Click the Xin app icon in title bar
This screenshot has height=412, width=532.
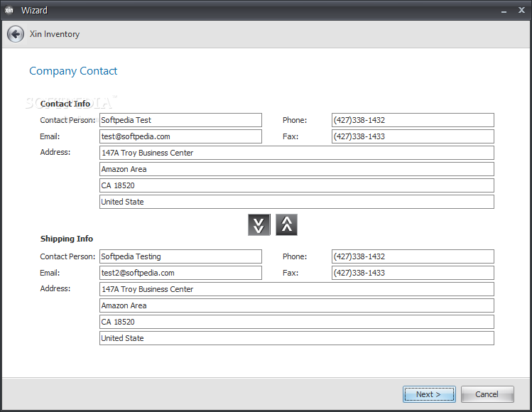[x=9, y=10]
